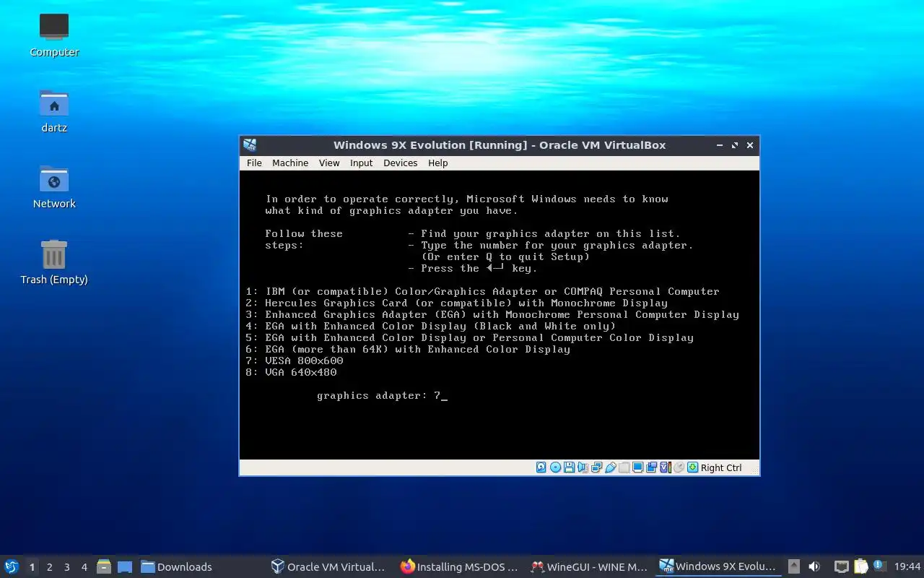924x578 pixels.
Task: Expand the hidden tray icons arrow
Action: click(794, 566)
